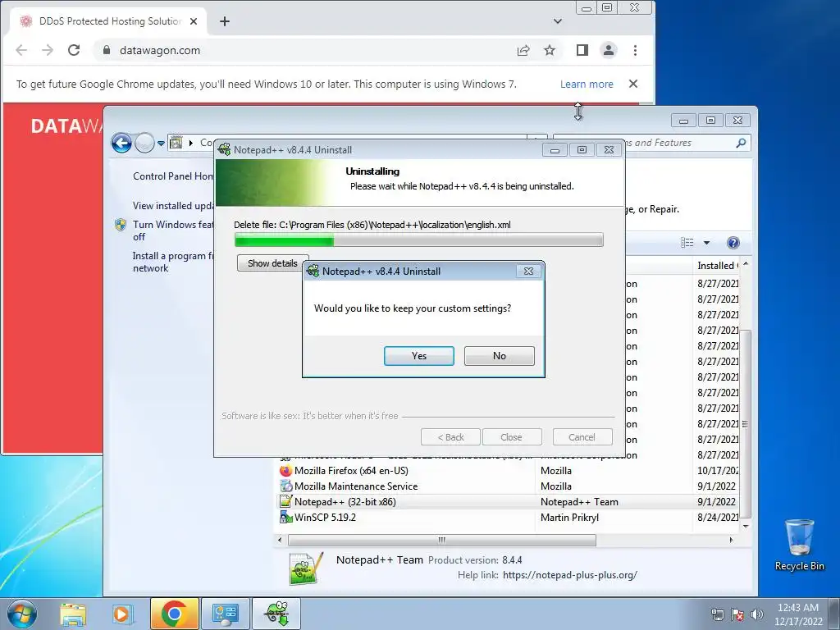Image resolution: width=840 pixels, height=630 pixels.
Task: Click the Mozilla Firefox program icon
Action: point(286,471)
